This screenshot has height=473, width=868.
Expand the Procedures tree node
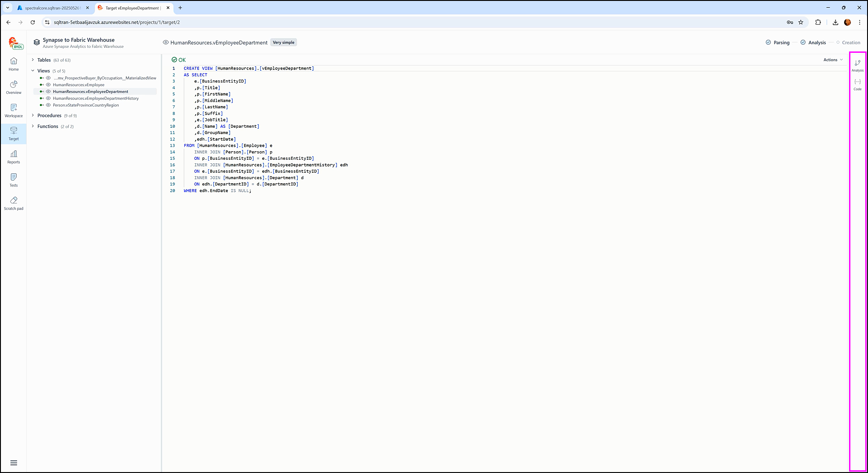(33, 116)
